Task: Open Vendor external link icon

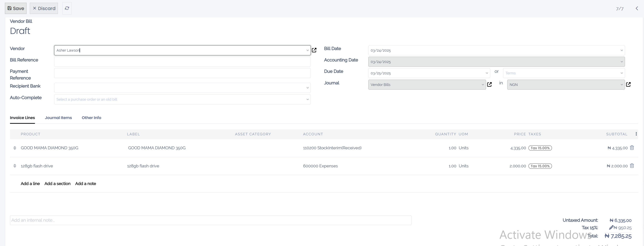Action: click(314, 50)
